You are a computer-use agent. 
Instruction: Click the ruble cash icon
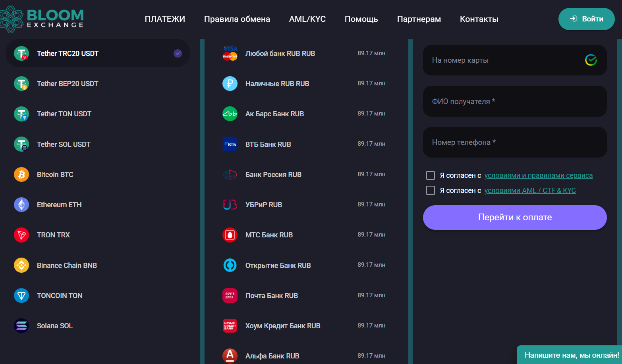230,84
